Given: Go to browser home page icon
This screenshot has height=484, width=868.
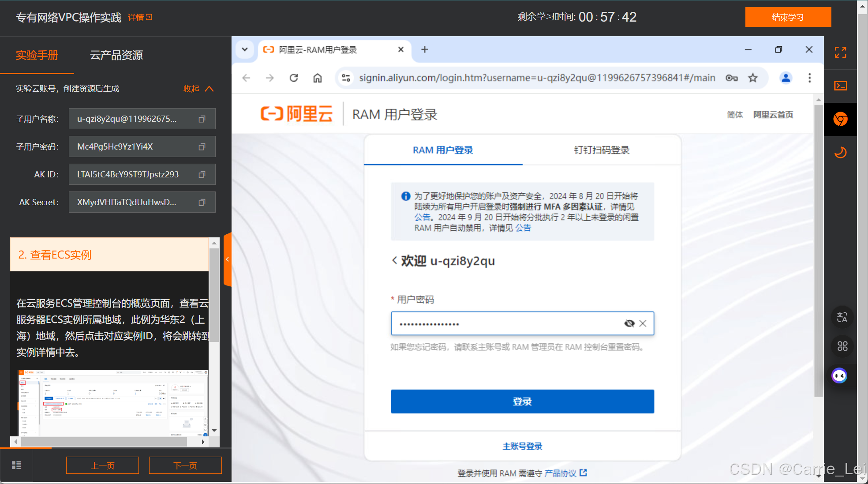Looking at the screenshot, I should coord(318,78).
